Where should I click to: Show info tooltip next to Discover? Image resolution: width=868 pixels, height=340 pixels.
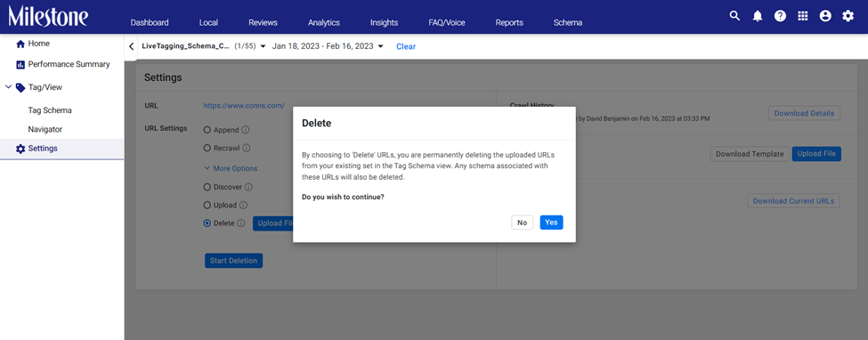(248, 187)
